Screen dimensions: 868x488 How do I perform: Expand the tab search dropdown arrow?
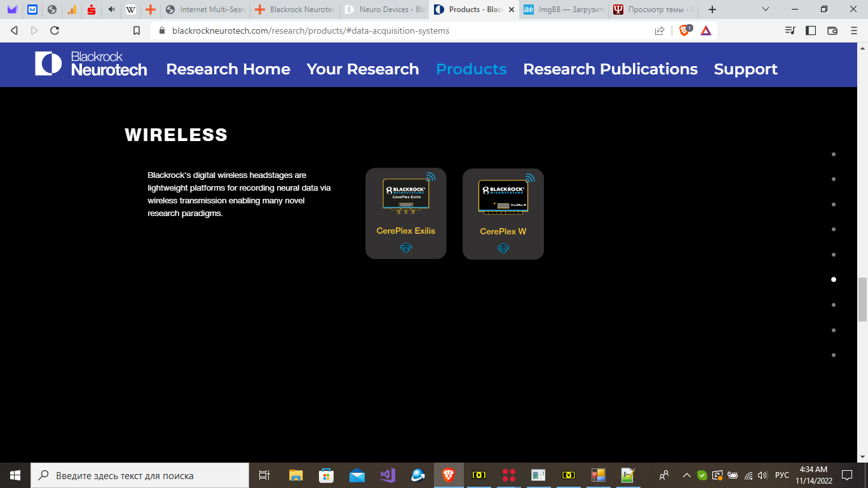tap(766, 10)
